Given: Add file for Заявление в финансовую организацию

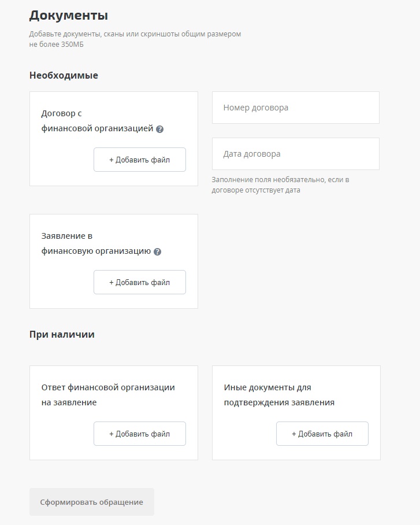Looking at the screenshot, I should 140,282.
